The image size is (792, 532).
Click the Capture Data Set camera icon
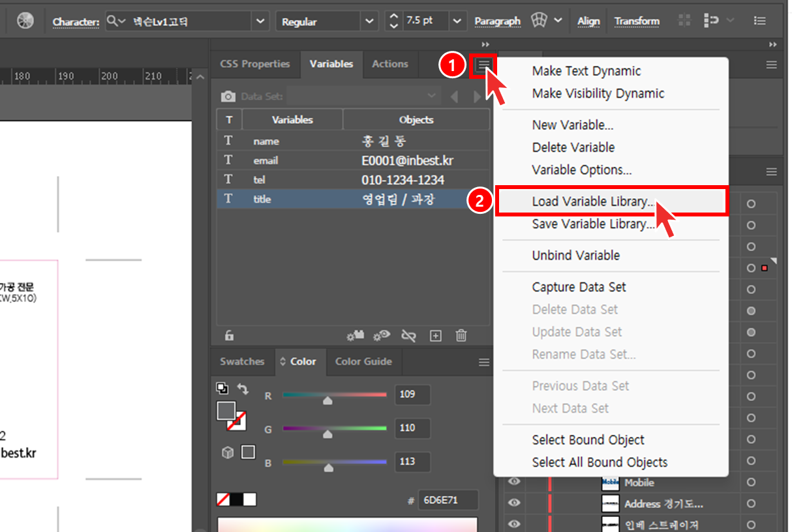[x=228, y=96]
